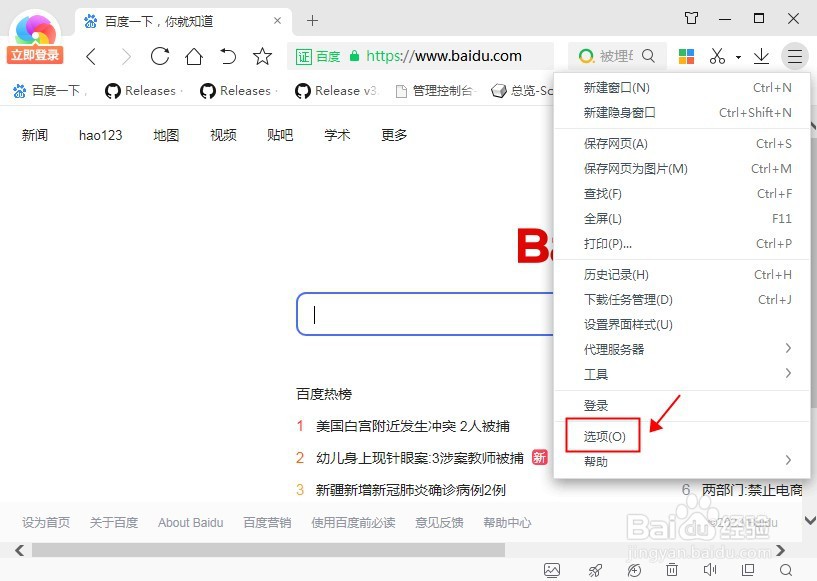Open hot item 新疆新增新冠肺炎确诊病例2例

411,490
